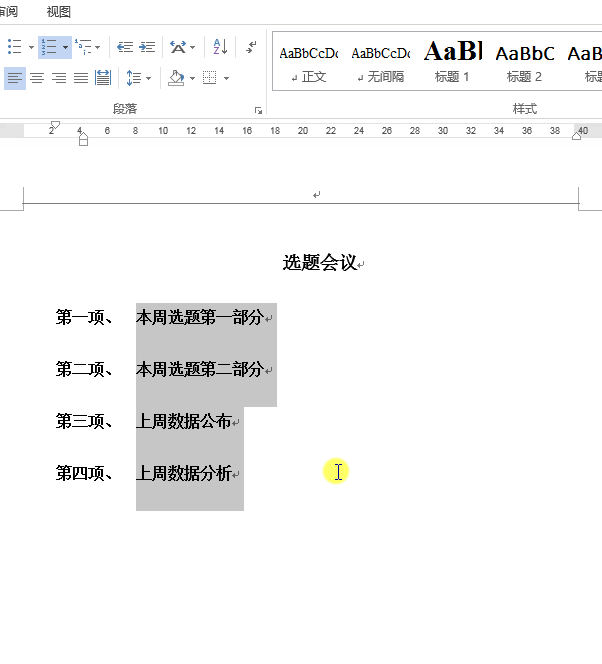Apply the 标题 1 style
602x664 pixels.
pyautogui.click(x=452, y=61)
